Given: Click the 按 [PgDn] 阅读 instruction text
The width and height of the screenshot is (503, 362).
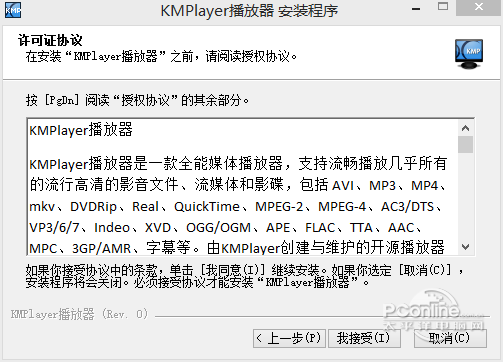Looking at the screenshot, I should (137, 100).
